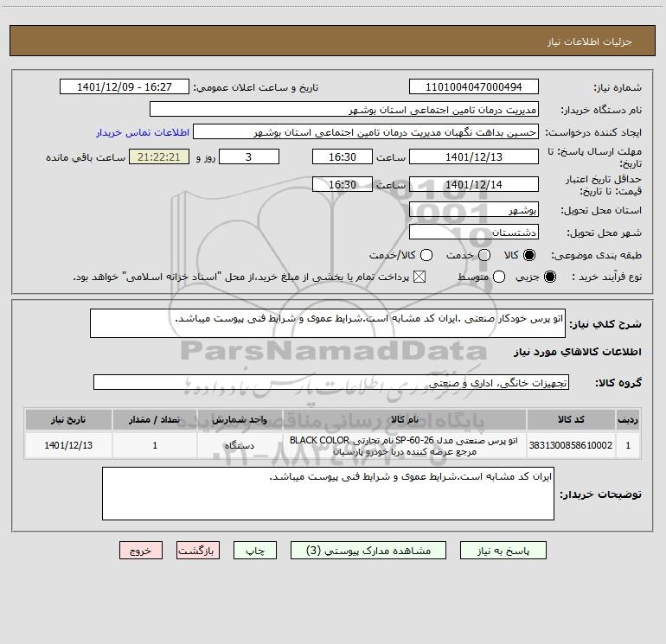Click the تاریخ نیاز column header

point(68,419)
